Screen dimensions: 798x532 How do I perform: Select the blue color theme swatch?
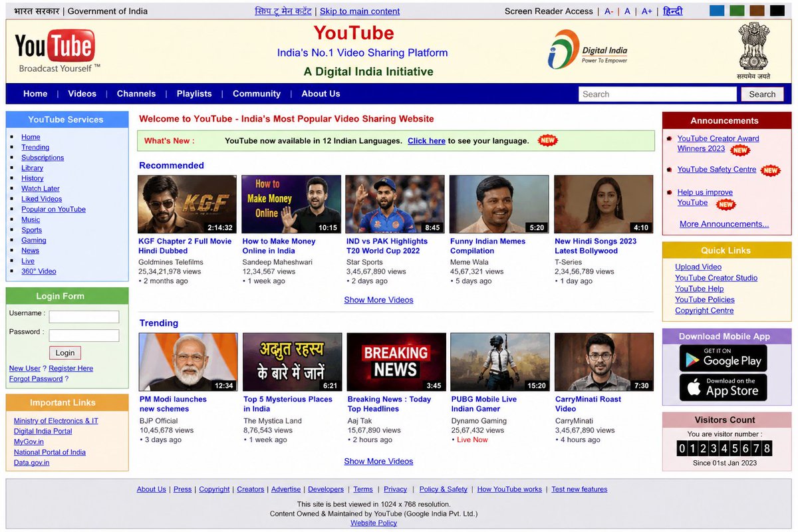pyautogui.click(x=717, y=11)
